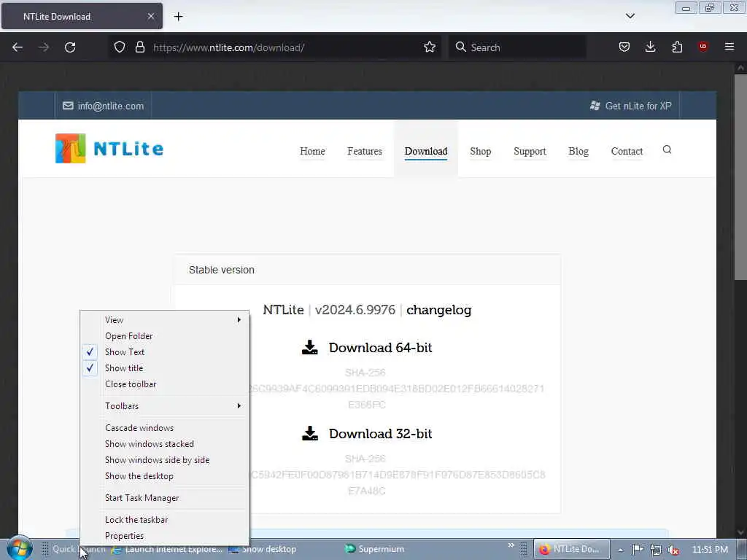Click the Action Center flag tray icon
The width and height of the screenshot is (747, 560).
(638, 550)
